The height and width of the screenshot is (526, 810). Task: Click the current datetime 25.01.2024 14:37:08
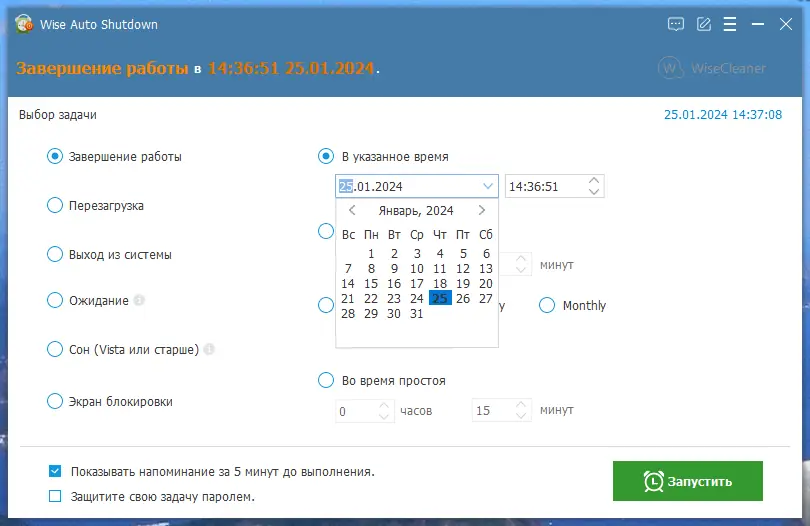point(723,115)
